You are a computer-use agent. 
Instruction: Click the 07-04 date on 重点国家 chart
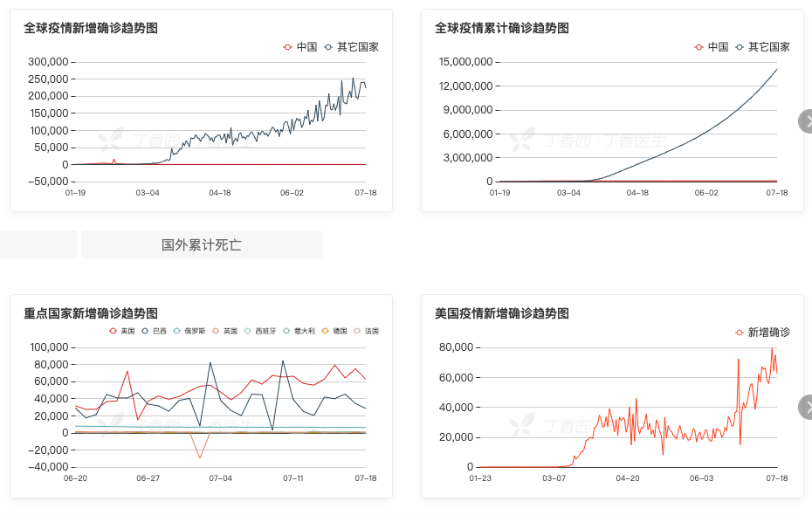point(221,478)
